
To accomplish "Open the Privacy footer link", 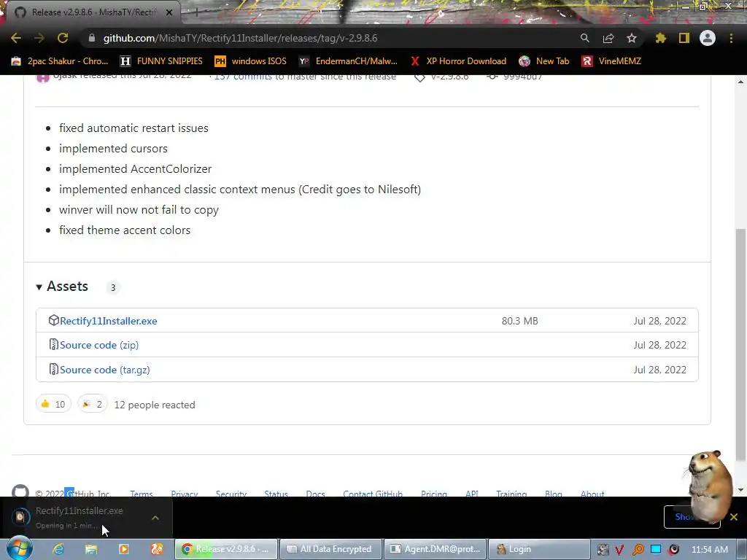I will pos(185,494).
